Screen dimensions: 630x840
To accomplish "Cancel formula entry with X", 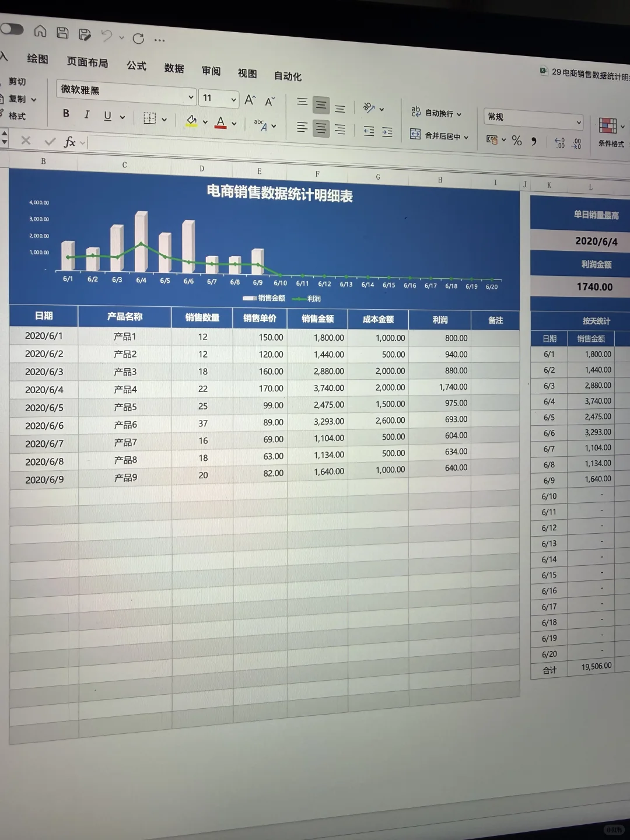I will [26, 140].
